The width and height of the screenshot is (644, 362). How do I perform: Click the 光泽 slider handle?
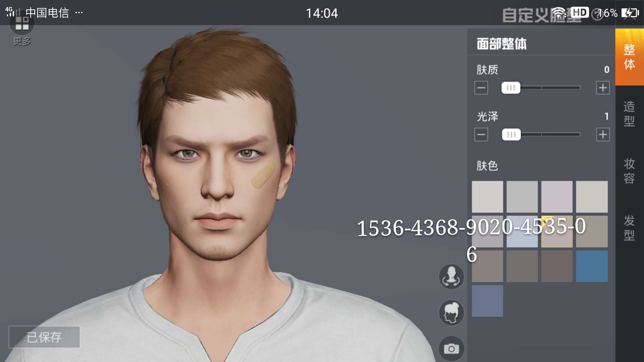tap(511, 135)
